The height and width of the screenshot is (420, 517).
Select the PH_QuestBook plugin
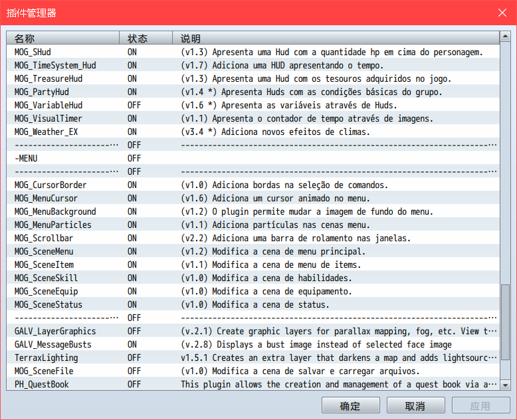click(x=253, y=384)
